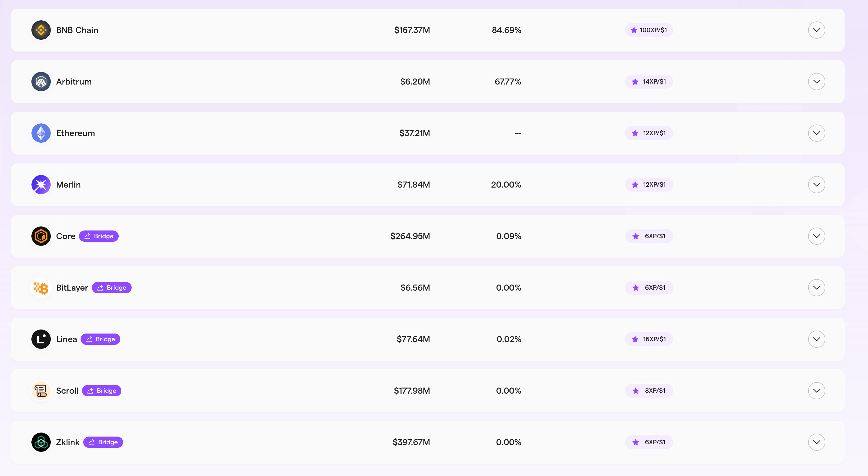Expand the Core row chevron

pos(816,236)
